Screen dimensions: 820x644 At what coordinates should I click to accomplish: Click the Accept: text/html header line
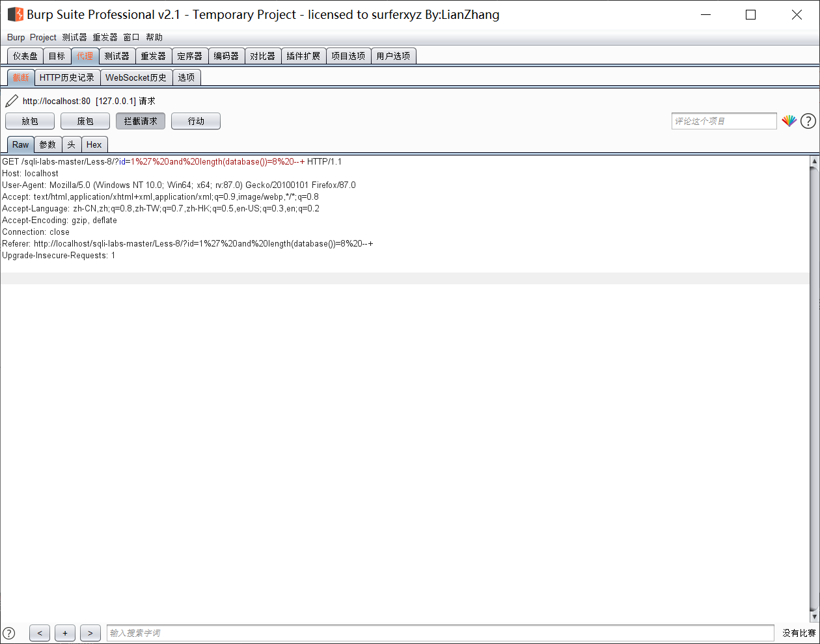pyautogui.click(x=160, y=196)
